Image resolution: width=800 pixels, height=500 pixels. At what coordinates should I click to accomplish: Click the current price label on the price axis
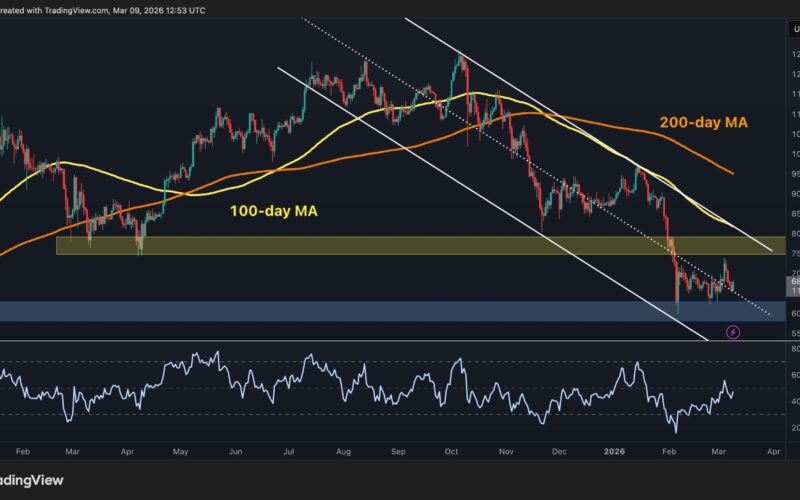click(x=793, y=286)
